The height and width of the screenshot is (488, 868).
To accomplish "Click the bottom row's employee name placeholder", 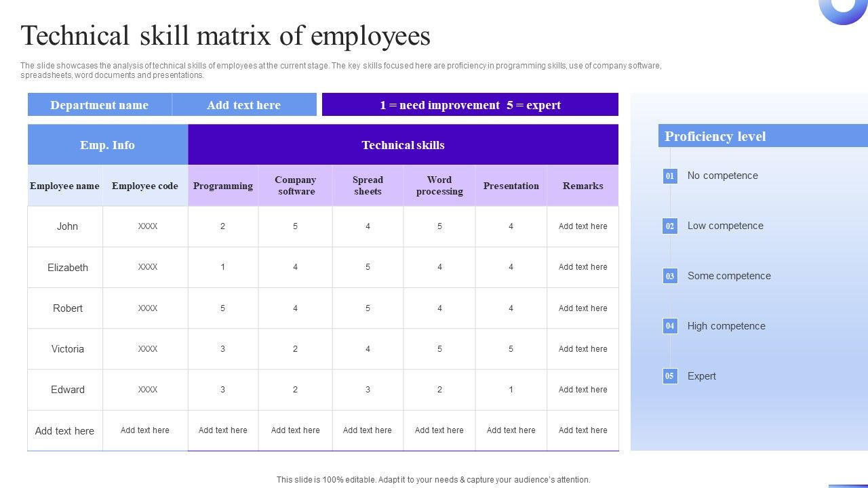I will [x=64, y=431].
